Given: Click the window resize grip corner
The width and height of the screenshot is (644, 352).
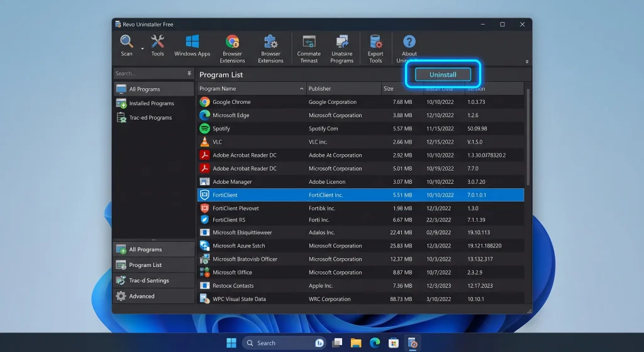Looking at the screenshot, I should (529, 311).
